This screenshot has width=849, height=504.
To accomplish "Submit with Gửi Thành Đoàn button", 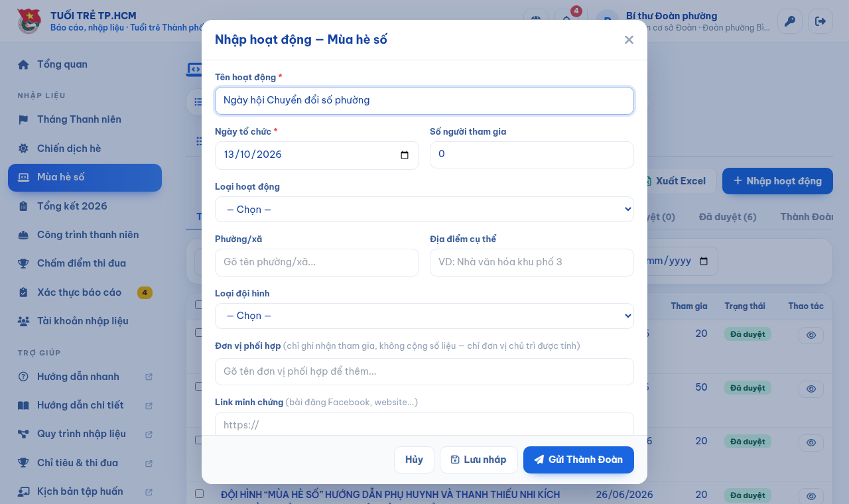I will pos(578,460).
